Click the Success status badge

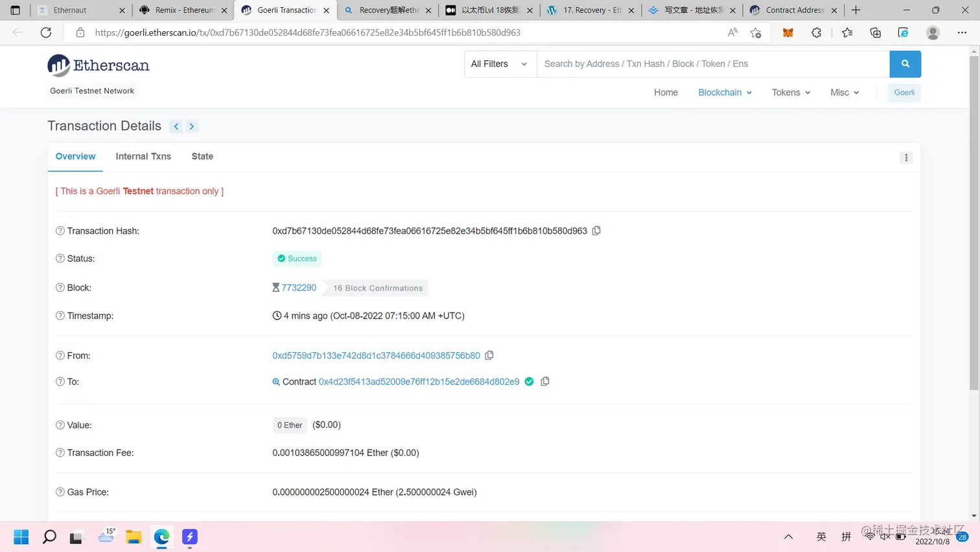(297, 258)
